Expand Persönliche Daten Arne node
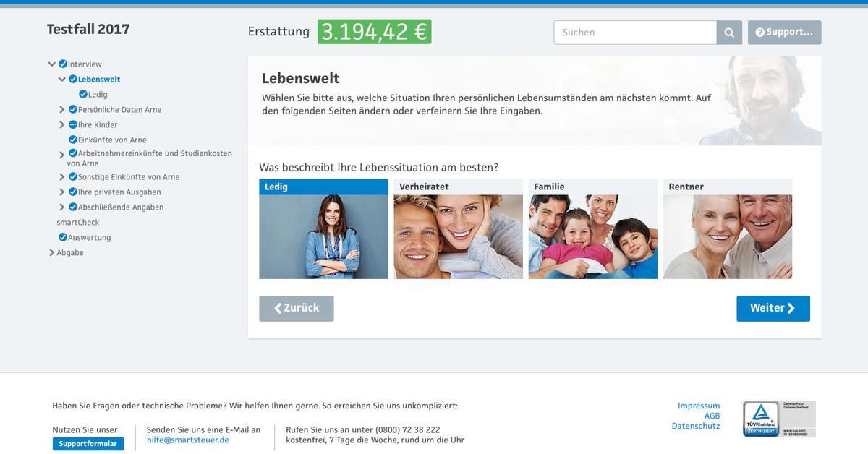The height and width of the screenshot is (454, 868). click(x=62, y=110)
